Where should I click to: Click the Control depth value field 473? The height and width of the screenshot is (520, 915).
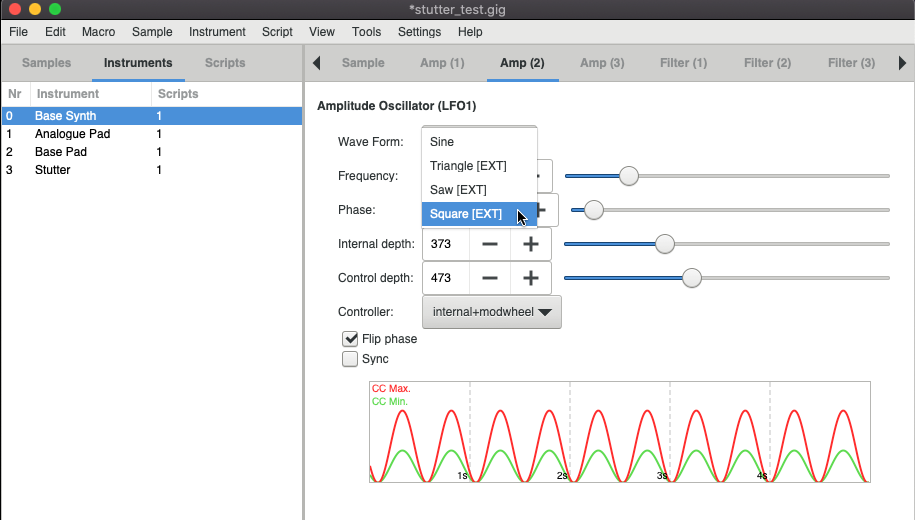coord(446,278)
